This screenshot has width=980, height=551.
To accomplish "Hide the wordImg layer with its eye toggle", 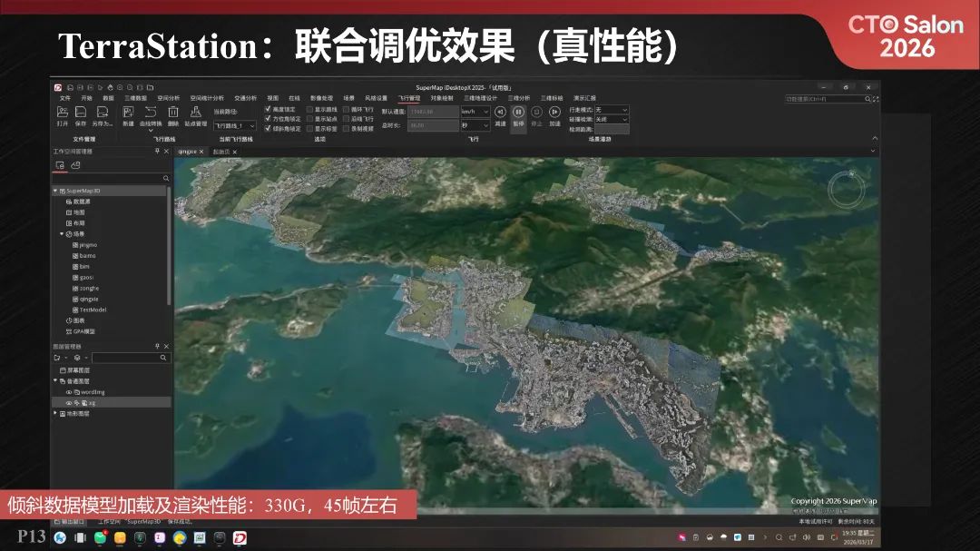I will [x=69, y=391].
